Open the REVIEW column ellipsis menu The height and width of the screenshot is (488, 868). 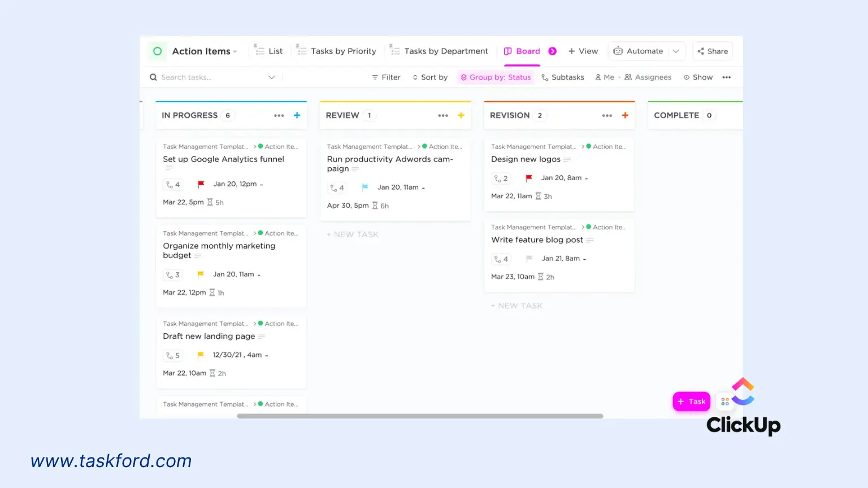tap(442, 115)
